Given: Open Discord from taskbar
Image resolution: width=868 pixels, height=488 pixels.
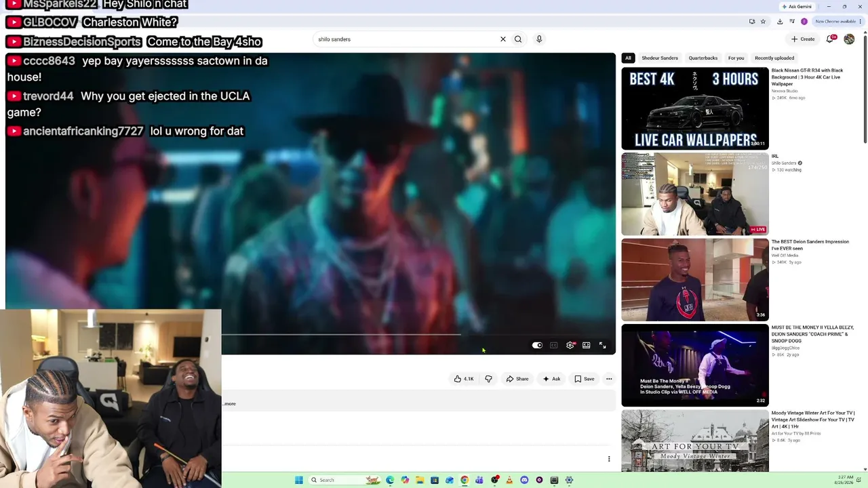Looking at the screenshot, I should (x=524, y=480).
